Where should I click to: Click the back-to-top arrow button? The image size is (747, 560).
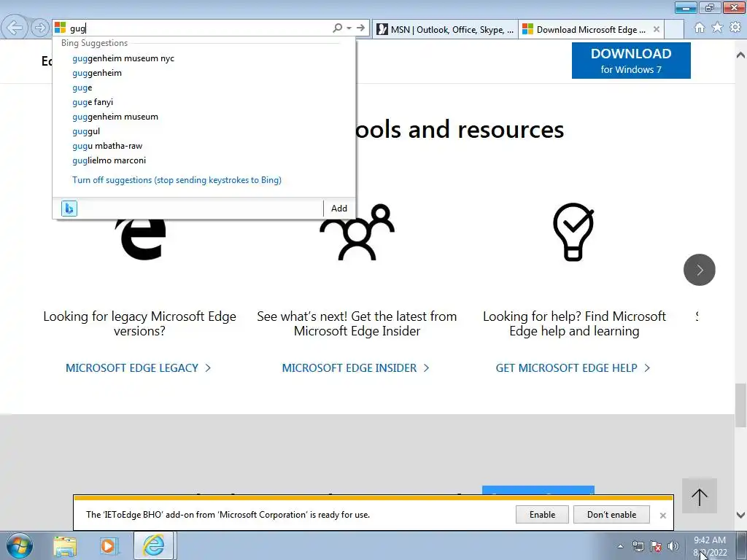click(x=699, y=496)
